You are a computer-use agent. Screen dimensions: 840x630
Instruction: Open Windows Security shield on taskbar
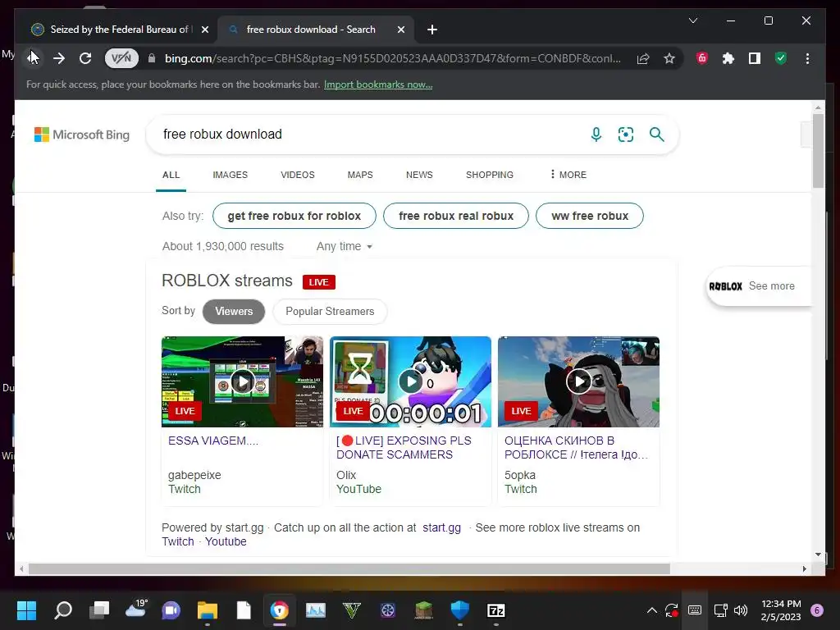[x=459, y=610]
